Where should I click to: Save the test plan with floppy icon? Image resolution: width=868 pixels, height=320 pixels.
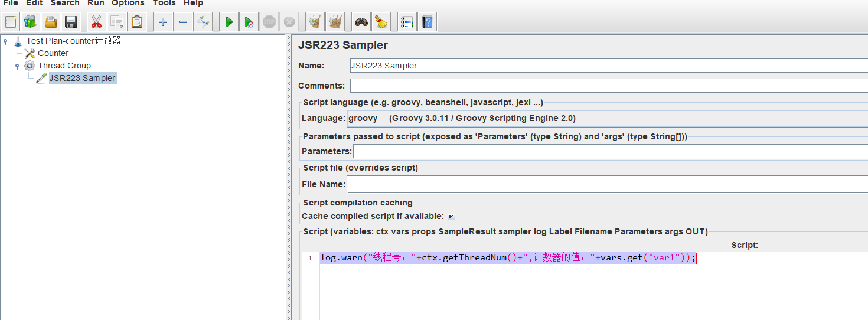click(x=71, y=22)
